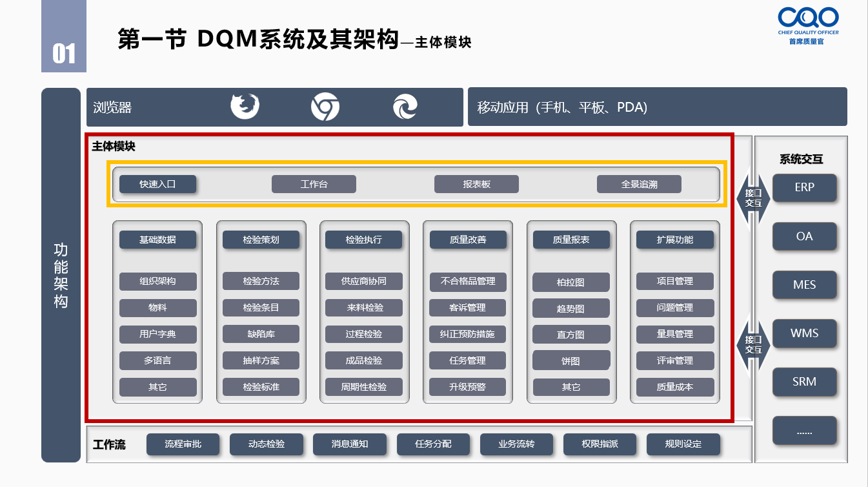
Task: Select 纠正预防措施 item
Action: (468, 334)
